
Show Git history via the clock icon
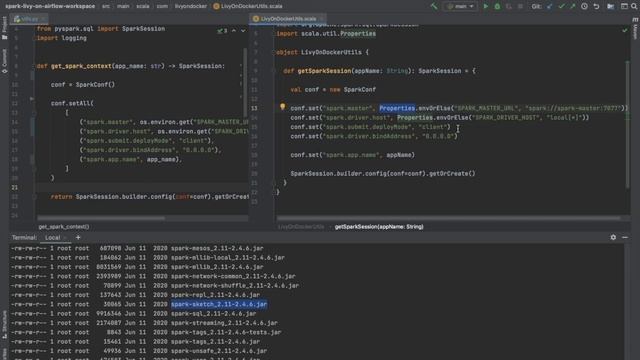(584, 6)
